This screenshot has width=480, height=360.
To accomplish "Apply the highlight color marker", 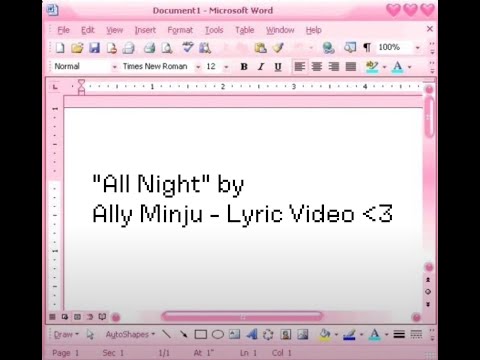I will [x=372, y=67].
